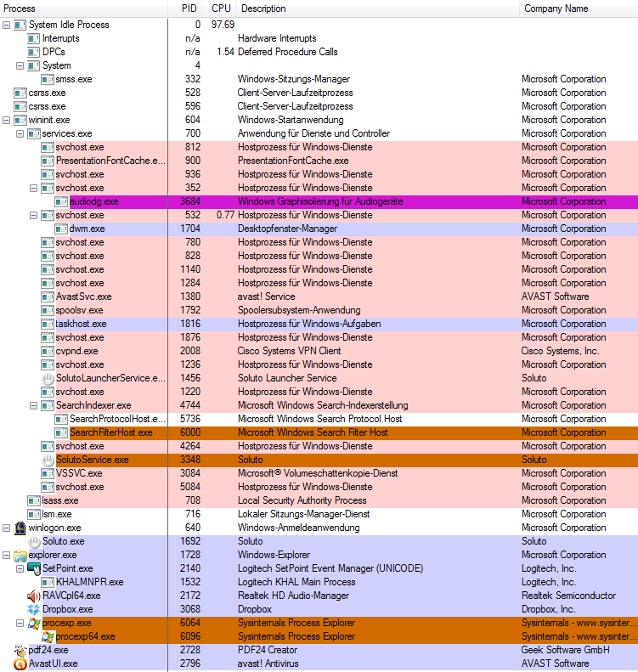Image resolution: width=638 pixels, height=672 pixels.
Task: Select PresentationFontCache.exe process
Action: (x=319, y=161)
